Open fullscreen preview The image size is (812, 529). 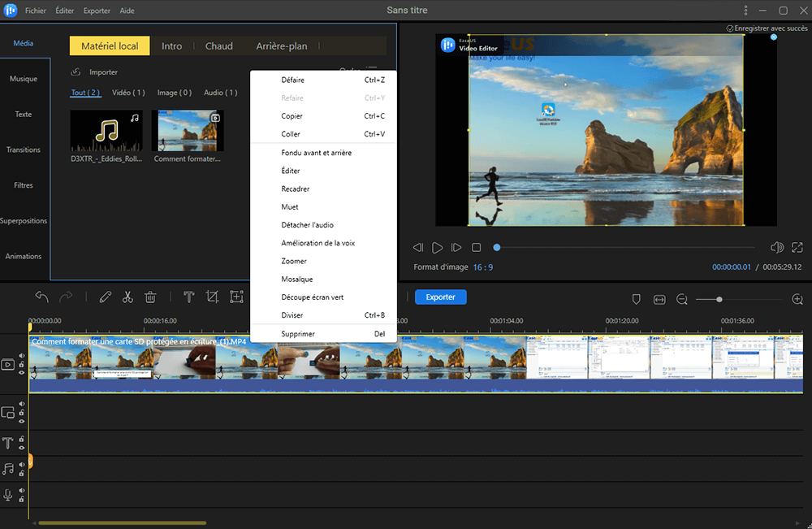coord(797,248)
